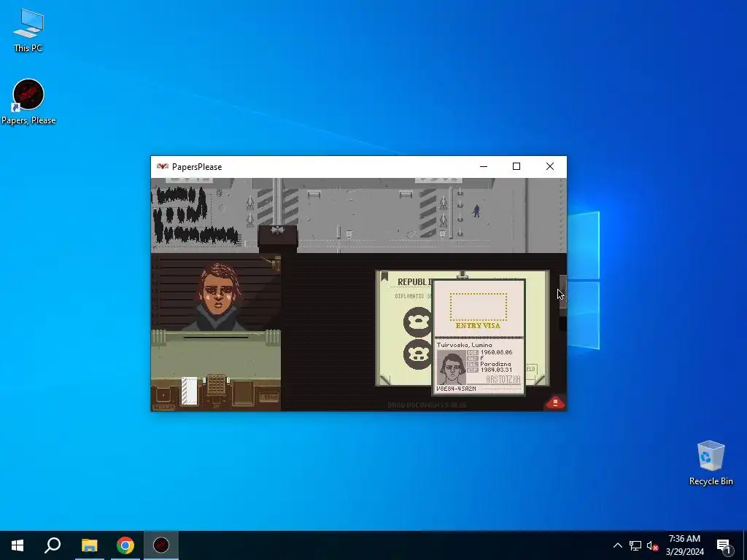Open the network status tray icon
This screenshot has height=560, width=747.
click(635, 545)
